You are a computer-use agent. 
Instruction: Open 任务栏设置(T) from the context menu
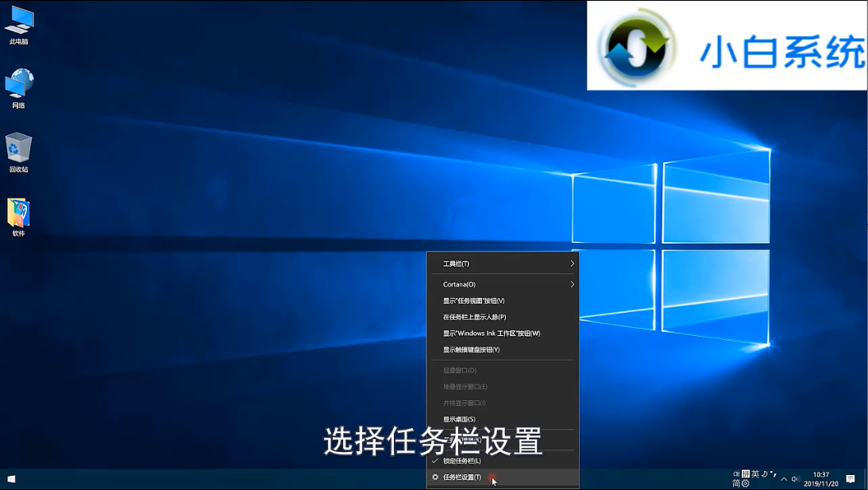coord(503,476)
